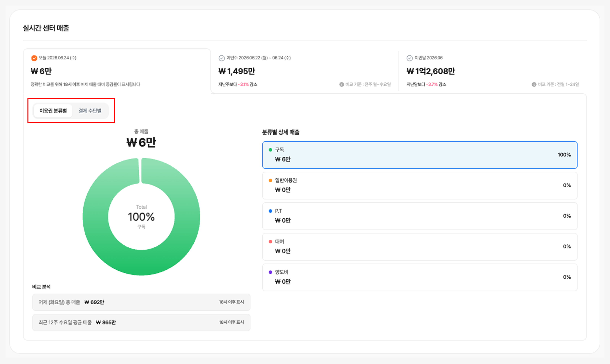Click the ₩ 6만 amount under 오늘

(x=41, y=71)
